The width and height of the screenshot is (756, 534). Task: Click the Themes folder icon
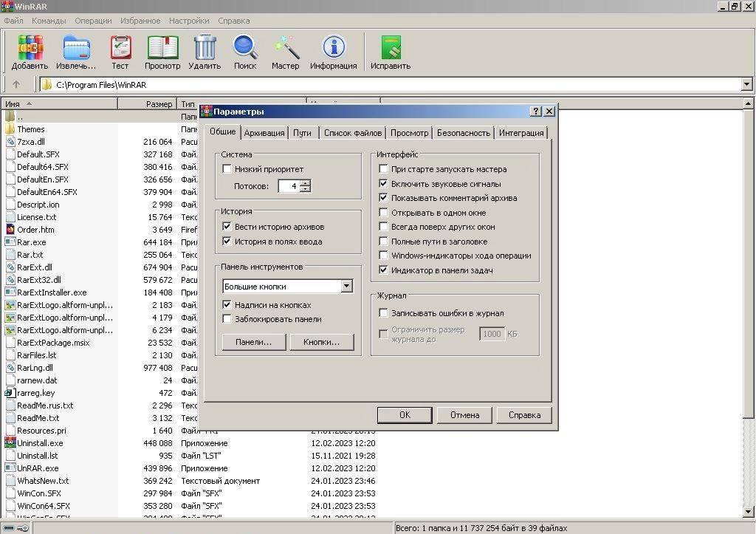tap(10, 129)
